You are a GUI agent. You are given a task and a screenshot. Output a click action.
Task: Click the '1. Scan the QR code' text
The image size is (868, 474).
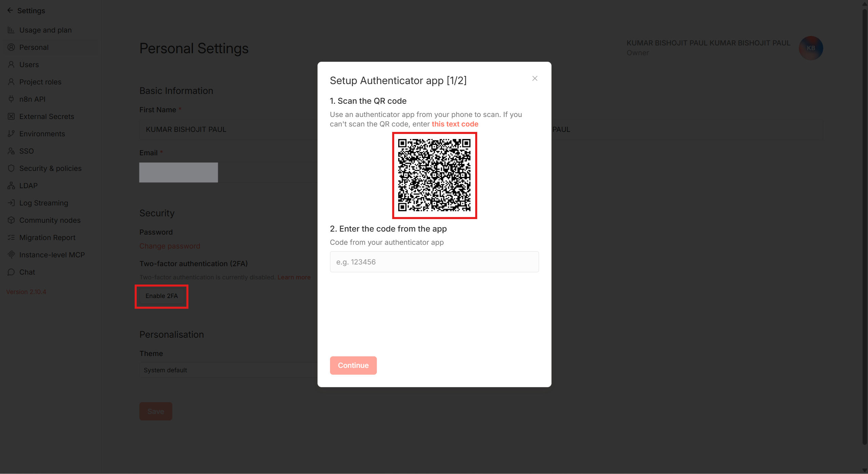(x=368, y=101)
